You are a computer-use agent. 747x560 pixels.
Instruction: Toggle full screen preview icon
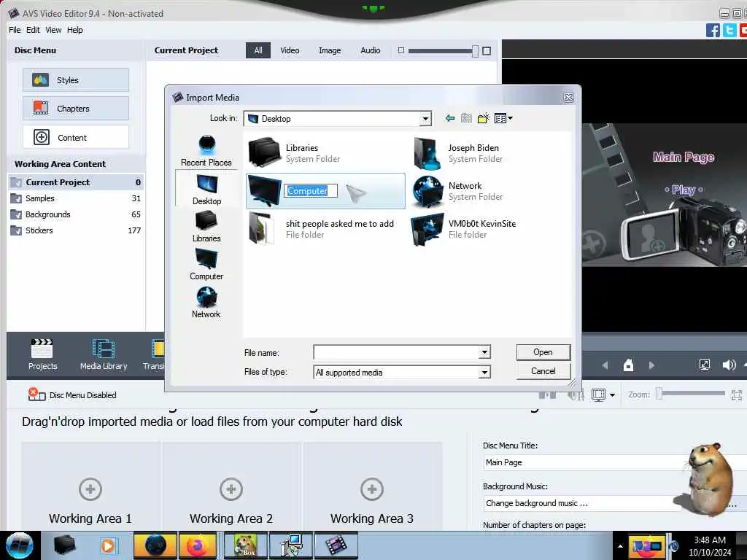coord(705,365)
